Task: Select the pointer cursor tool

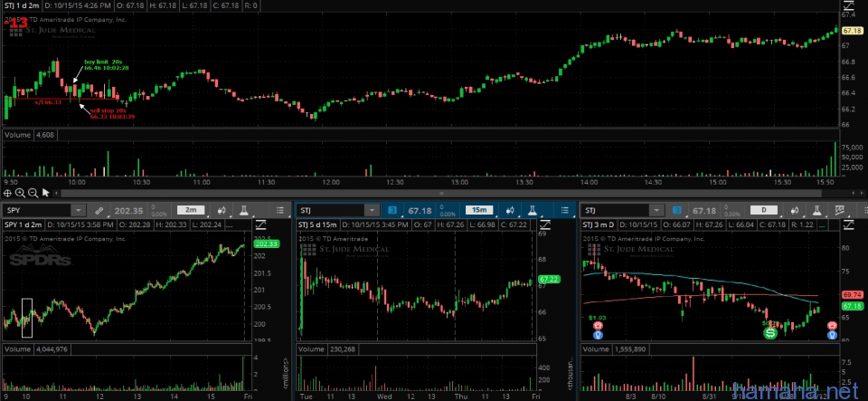Action: pos(45,192)
